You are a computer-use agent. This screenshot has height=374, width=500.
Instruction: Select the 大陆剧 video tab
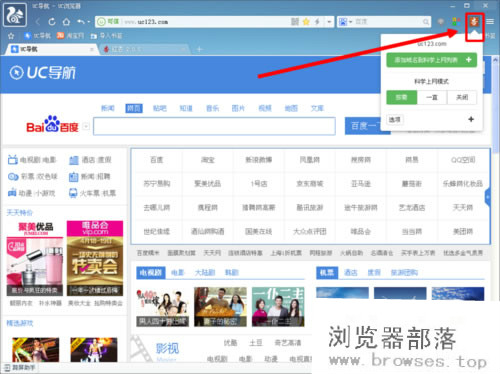point(205,272)
